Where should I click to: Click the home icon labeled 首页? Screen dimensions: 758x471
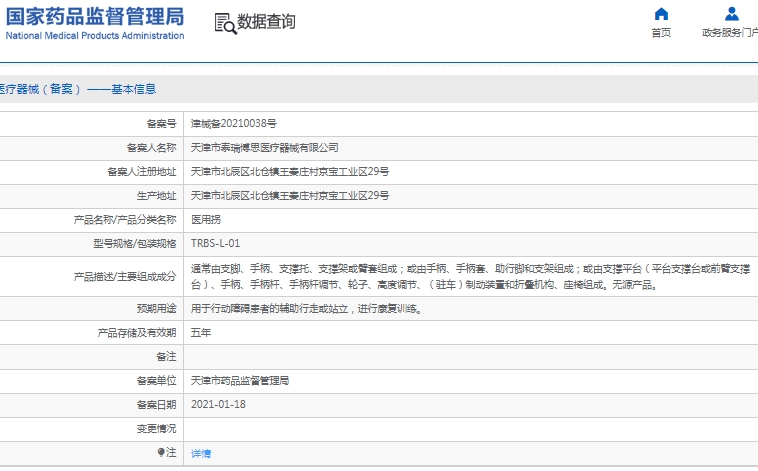click(661, 14)
